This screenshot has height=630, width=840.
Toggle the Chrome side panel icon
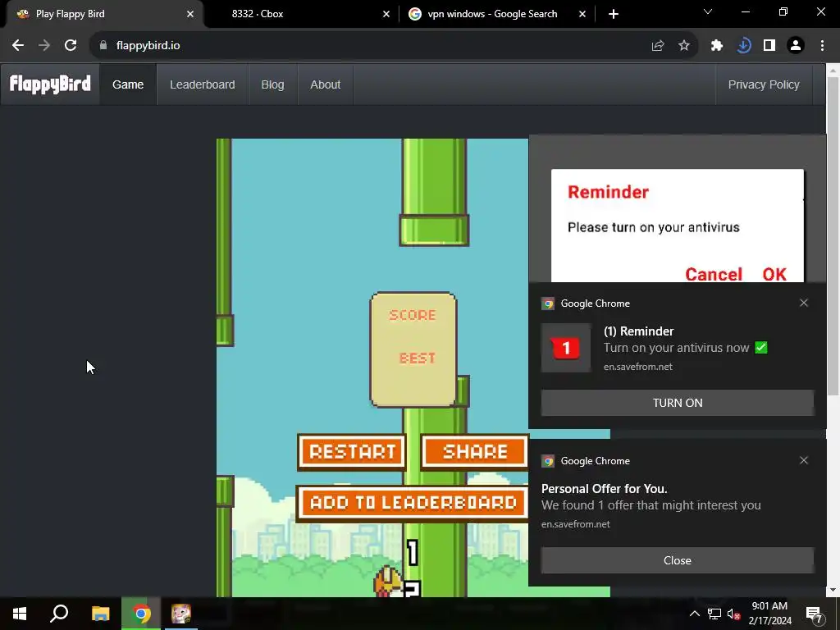(x=769, y=46)
